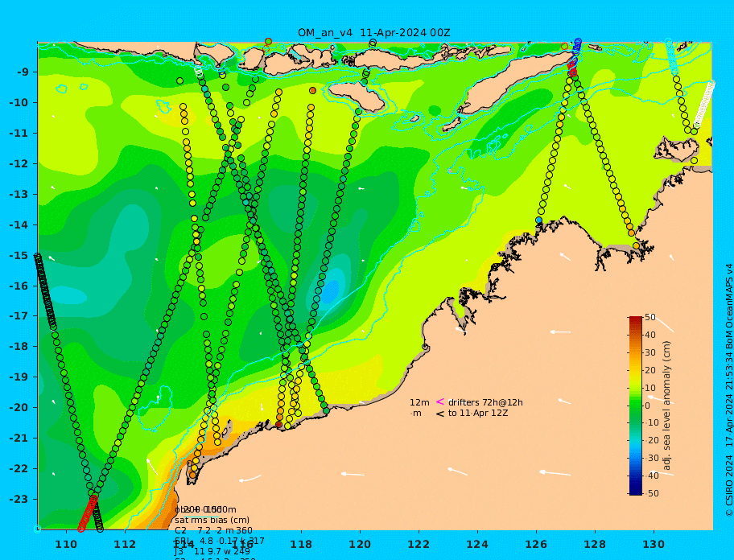Click the colorbar at the 0 cm level
The image size is (734, 560).
(x=636, y=406)
